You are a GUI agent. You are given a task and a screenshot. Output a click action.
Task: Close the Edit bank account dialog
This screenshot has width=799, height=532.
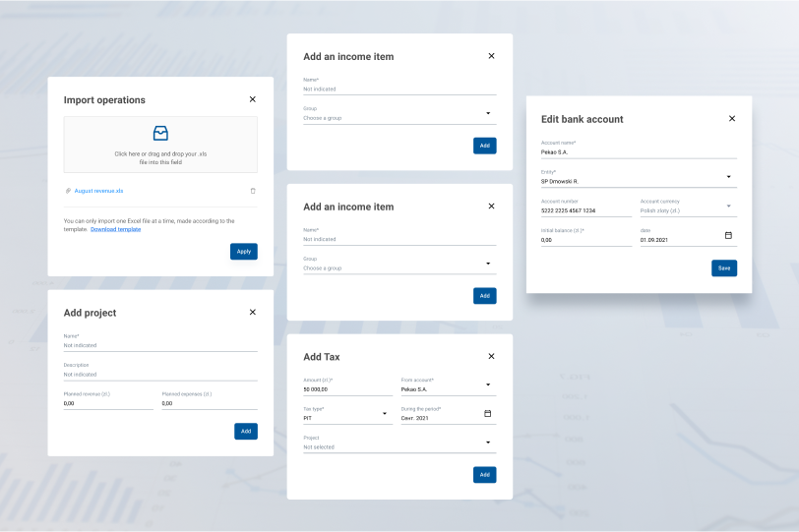731,118
